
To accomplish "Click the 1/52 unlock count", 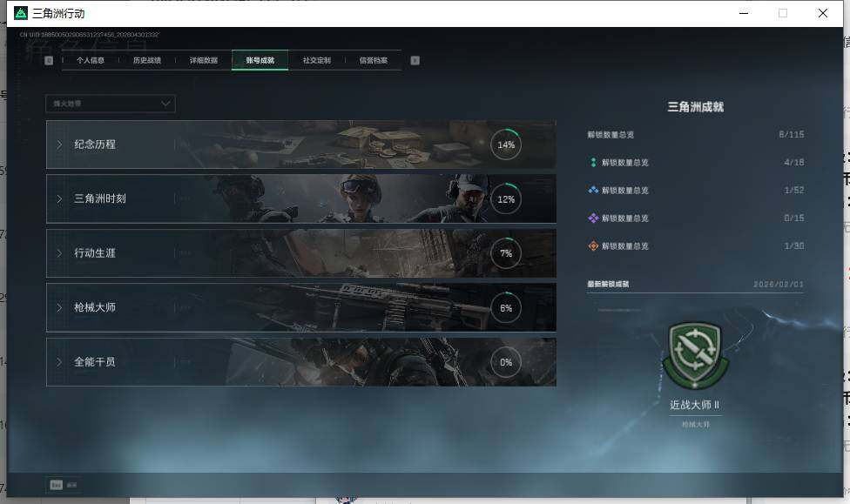I will 794,191.
